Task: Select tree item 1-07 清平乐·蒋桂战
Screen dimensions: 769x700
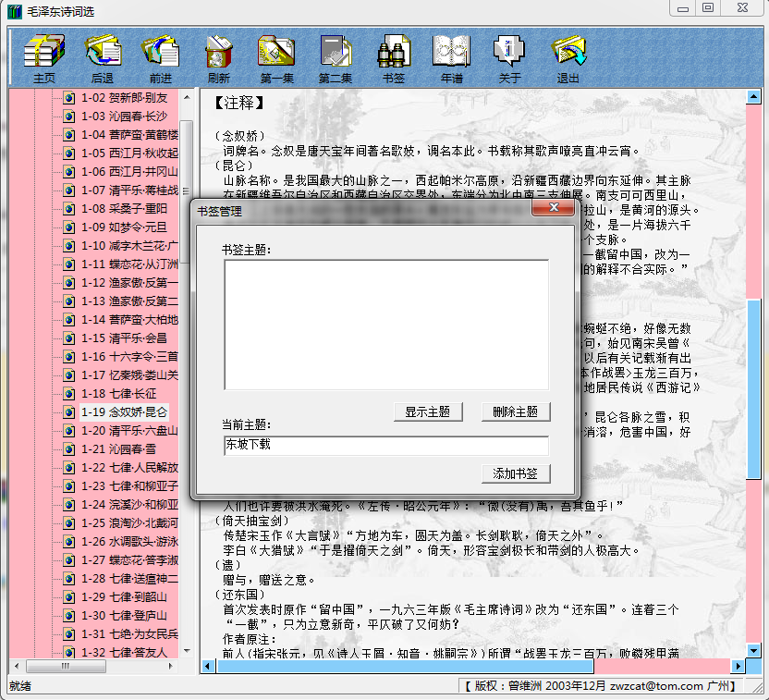Action: point(129,190)
